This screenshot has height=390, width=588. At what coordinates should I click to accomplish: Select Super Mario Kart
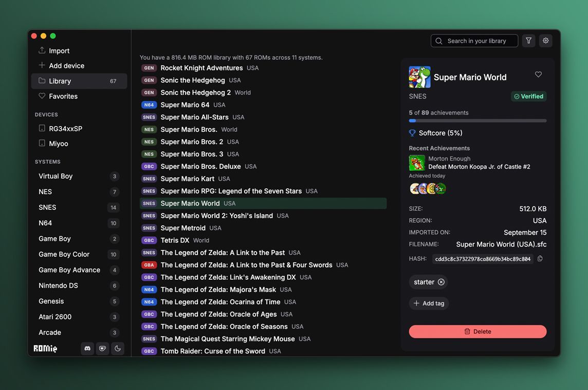pos(263,179)
